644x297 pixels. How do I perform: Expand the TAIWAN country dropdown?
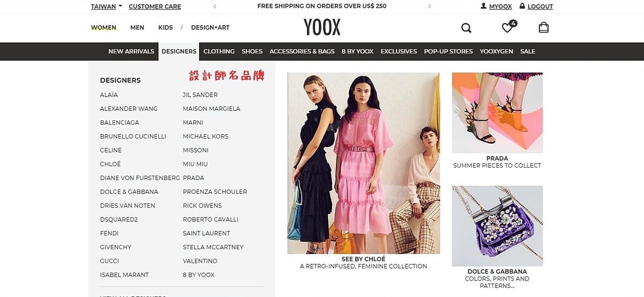point(106,6)
